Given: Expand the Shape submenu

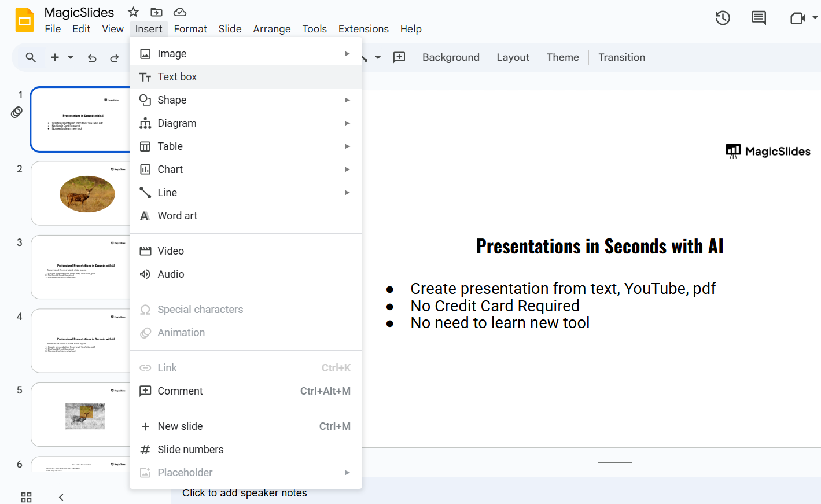Looking at the screenshot, I should click(347, 100).
